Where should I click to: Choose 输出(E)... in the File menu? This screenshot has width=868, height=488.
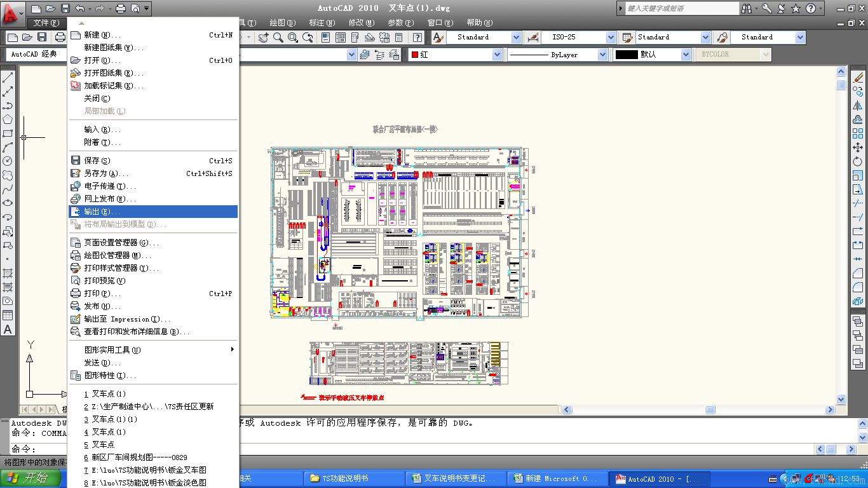(153, 212)
